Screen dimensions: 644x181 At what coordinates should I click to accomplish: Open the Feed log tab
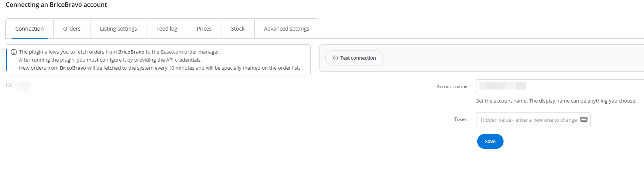coord(167,29)
